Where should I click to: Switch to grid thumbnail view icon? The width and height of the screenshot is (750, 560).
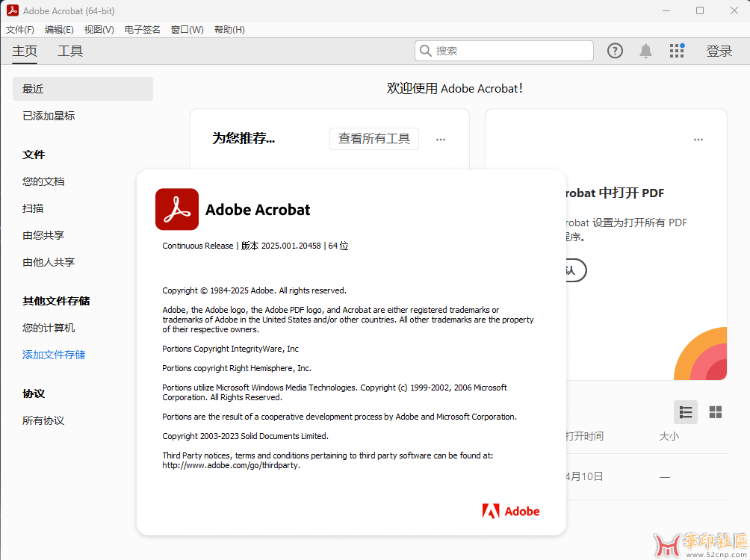point(715,412)
